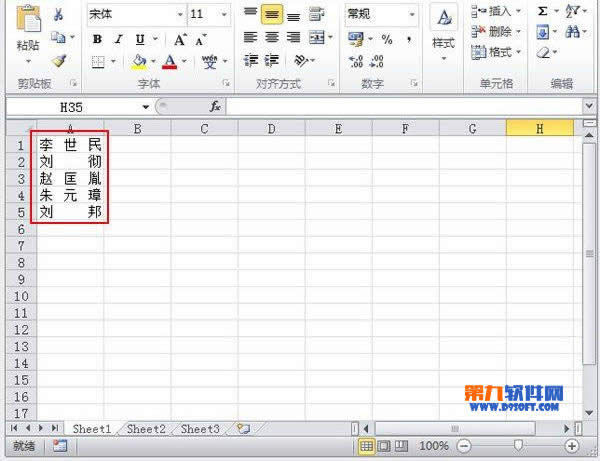Click the clear eraser icon
Viewport: 600px width, 461px height.
543,52
